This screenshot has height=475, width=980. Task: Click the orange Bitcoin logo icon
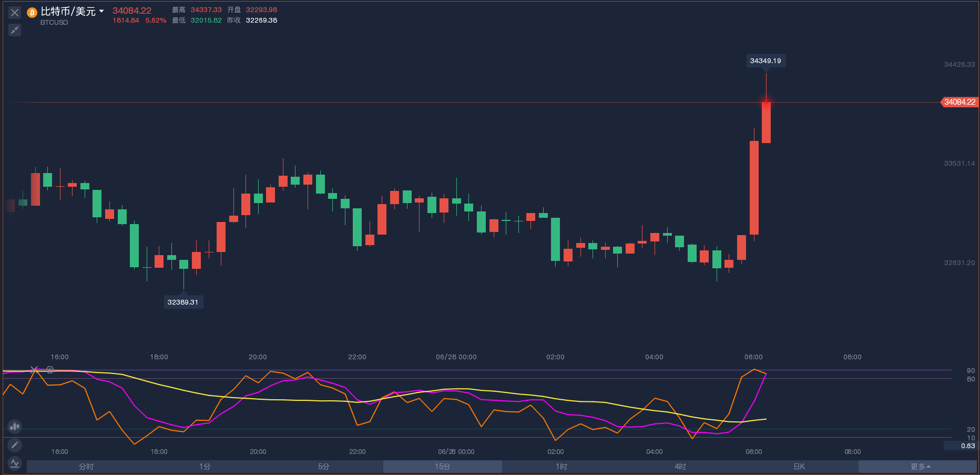[x=32, y=13]
